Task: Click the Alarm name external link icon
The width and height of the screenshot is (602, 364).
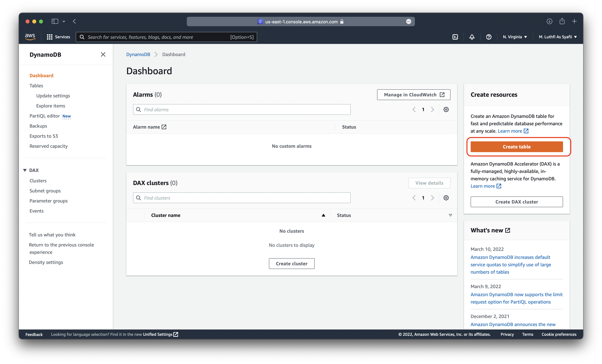Action: pos(164,127)
